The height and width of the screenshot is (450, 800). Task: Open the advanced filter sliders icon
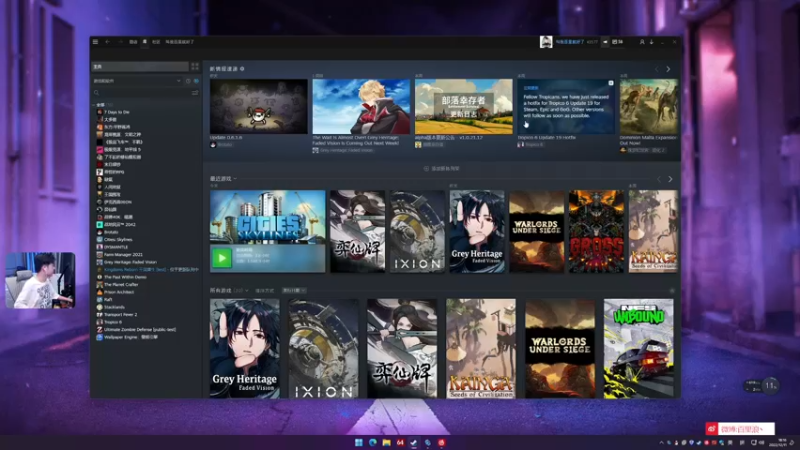pyautogui.click(x=195, y=93)
